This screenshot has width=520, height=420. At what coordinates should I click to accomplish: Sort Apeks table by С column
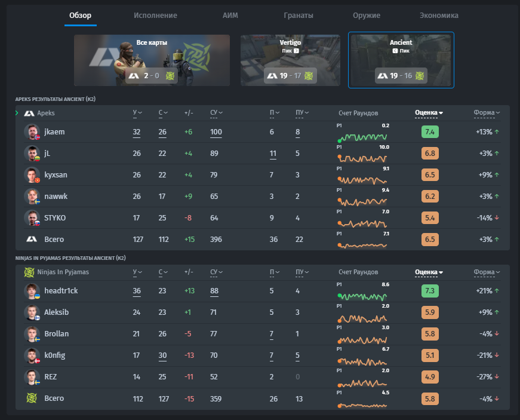click(x=163, y=113)
